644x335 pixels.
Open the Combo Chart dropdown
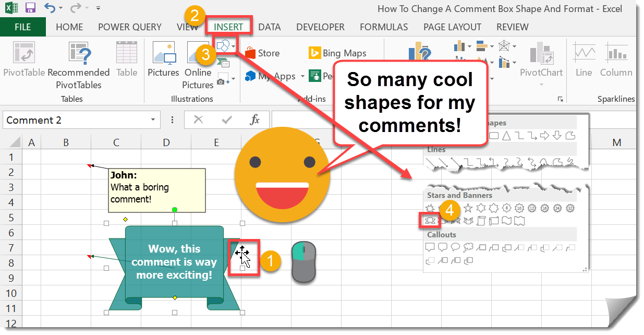click(x=514, y=63)
